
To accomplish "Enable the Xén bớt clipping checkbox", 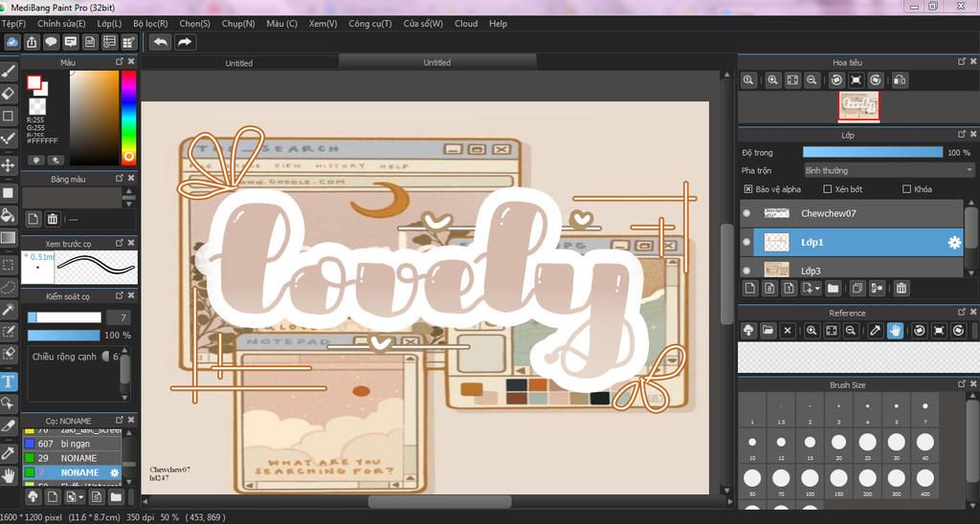I will 828,189.
